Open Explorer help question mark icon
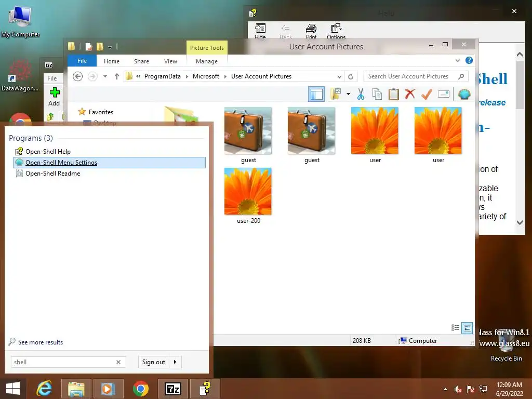The height and width of the screenshot is (399, 532). 469,60
